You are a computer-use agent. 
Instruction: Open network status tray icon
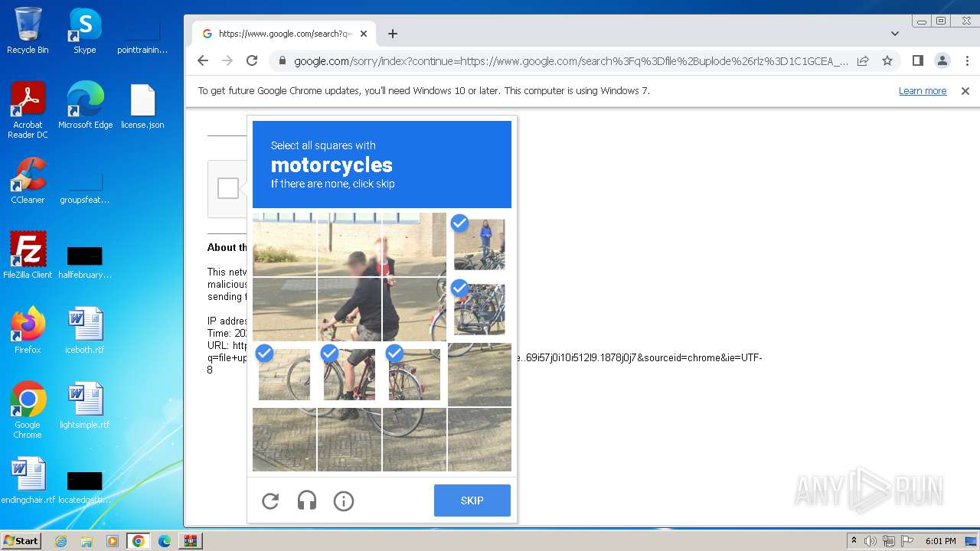point(888,541)
